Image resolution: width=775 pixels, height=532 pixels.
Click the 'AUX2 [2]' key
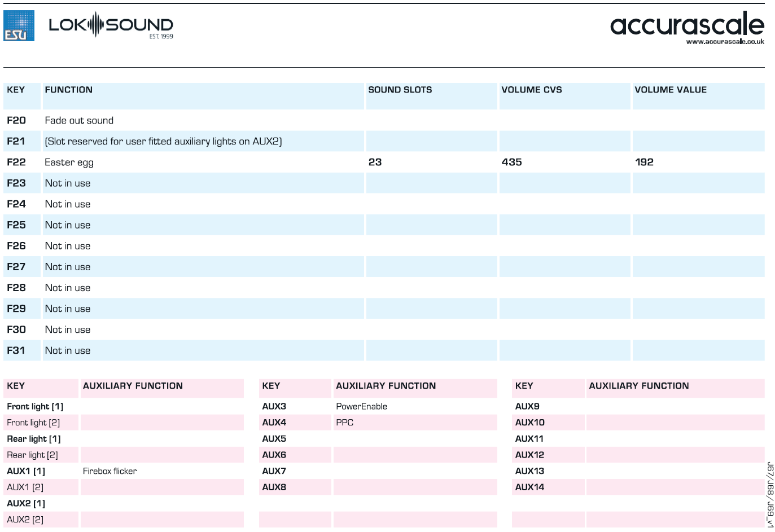(25, 520)
